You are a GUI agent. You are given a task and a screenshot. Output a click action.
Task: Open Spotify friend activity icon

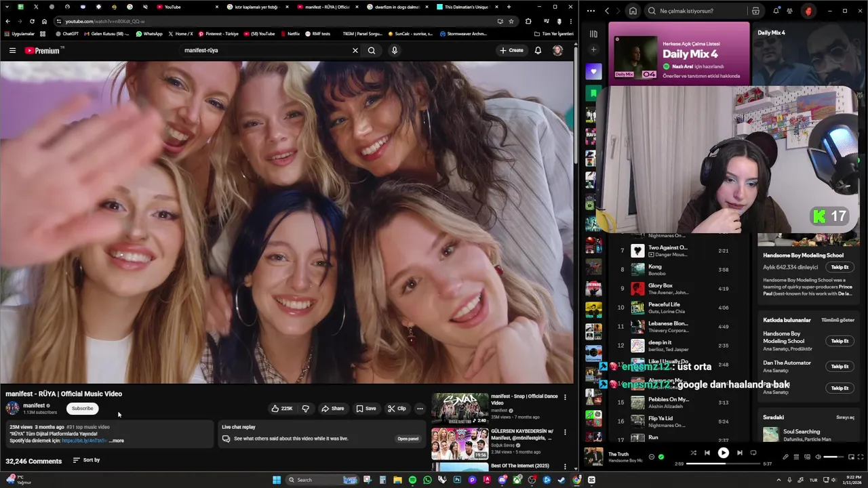[x=789, y=11]
